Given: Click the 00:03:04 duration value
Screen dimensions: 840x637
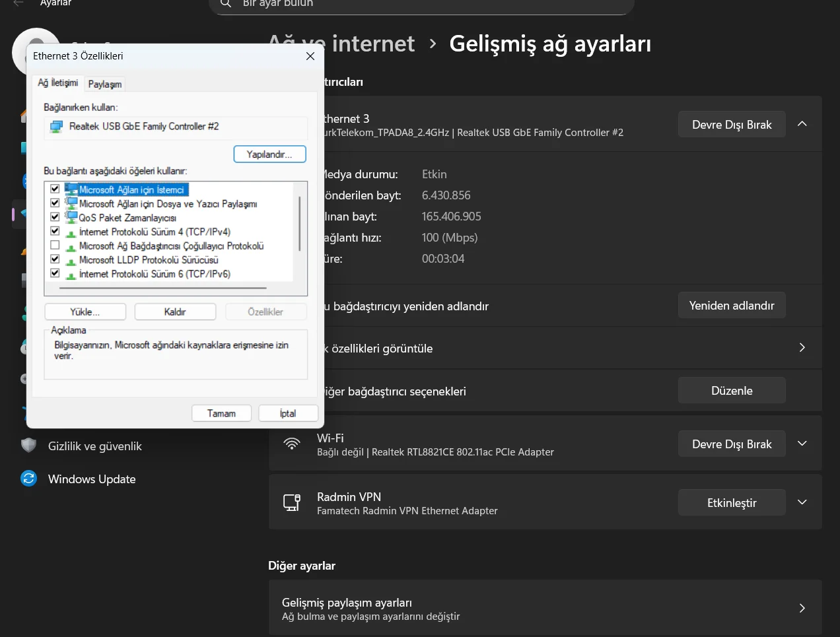Looking at the screenshot, I should 443,259.
